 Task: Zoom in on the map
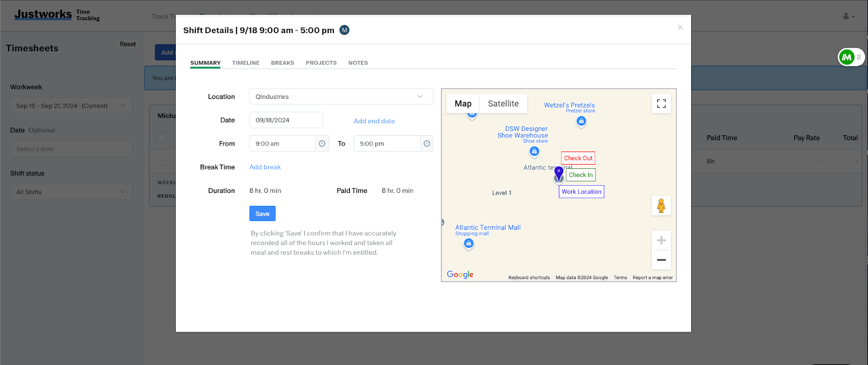point(661,241)
